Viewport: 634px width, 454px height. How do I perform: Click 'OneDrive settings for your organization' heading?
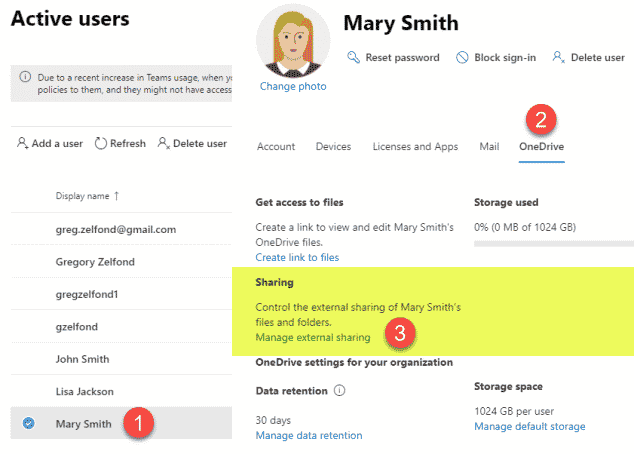click(x=354, y=362)
